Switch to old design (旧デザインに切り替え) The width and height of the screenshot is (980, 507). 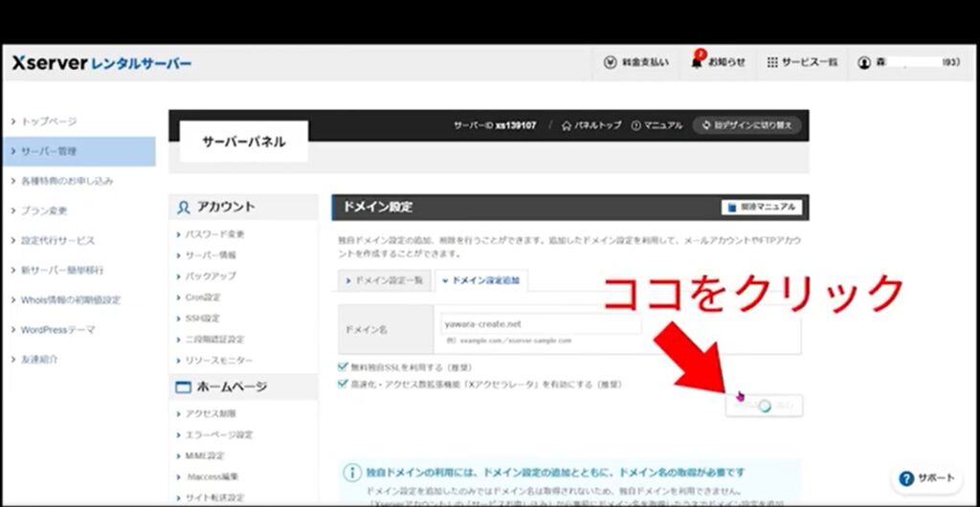[x=746, y=125]
